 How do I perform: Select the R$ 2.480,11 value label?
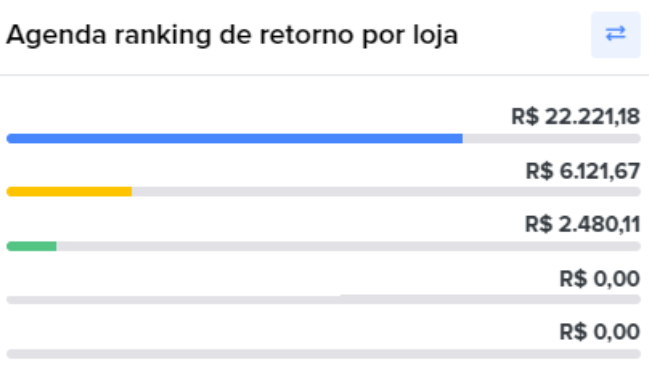(x=583, y=224)
